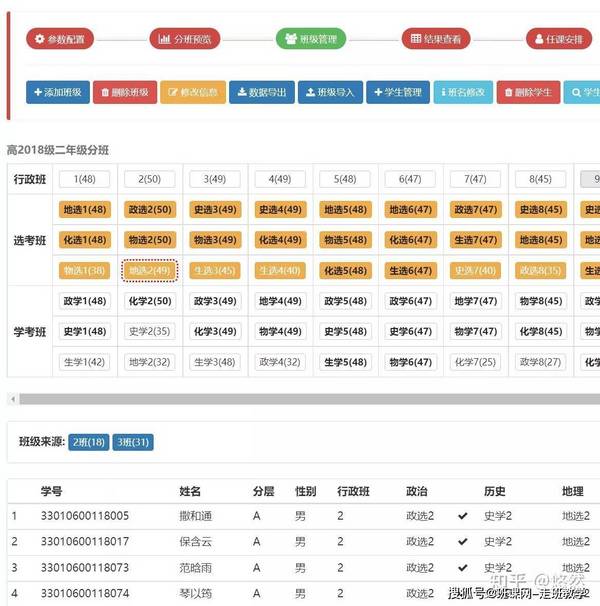Open elective class 史选7(40)
Viewport: 600px width, 606px height.
click(x=475, y=271)
